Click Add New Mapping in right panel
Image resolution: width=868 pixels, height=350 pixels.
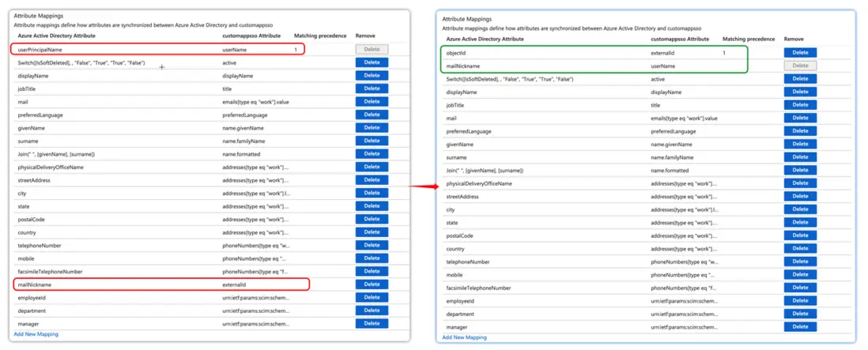coord(464,337)
